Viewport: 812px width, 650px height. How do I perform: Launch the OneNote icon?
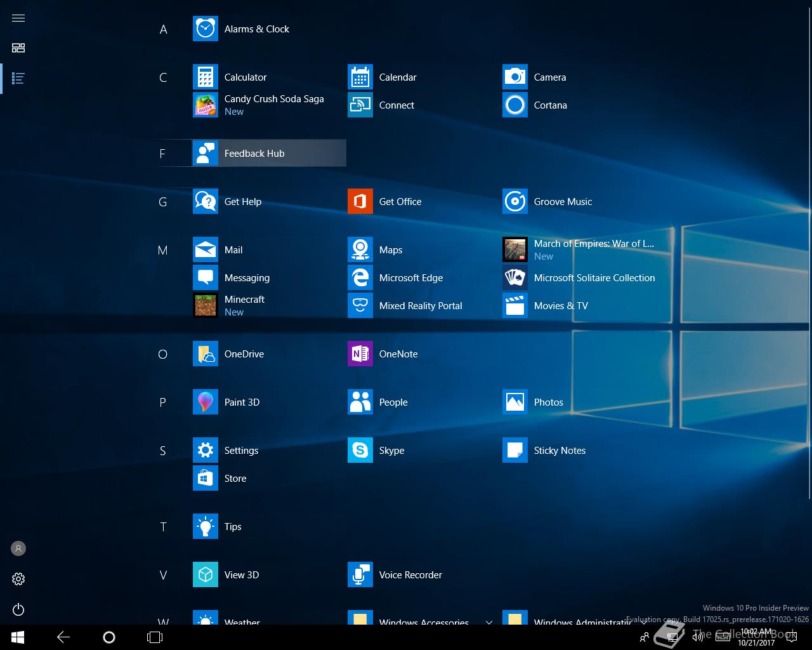point(360,354)
